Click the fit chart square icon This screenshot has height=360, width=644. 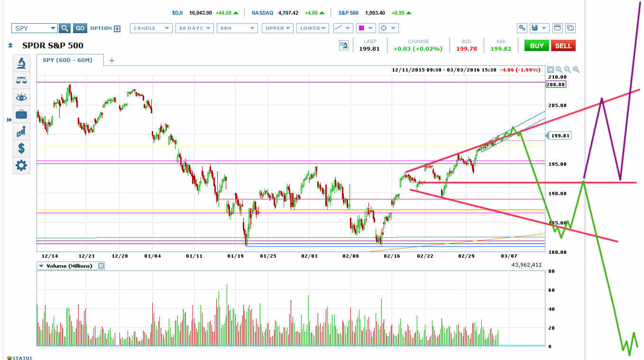550,70
